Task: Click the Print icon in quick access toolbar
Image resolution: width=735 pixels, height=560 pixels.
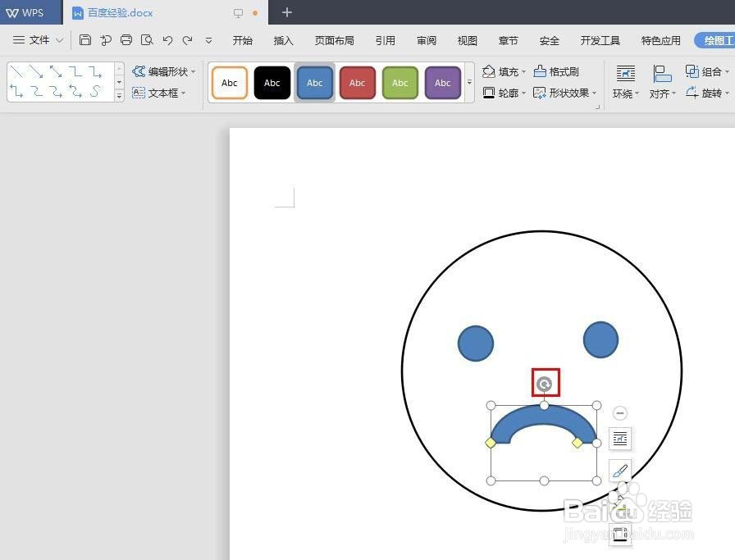Action: coord(126,39)
